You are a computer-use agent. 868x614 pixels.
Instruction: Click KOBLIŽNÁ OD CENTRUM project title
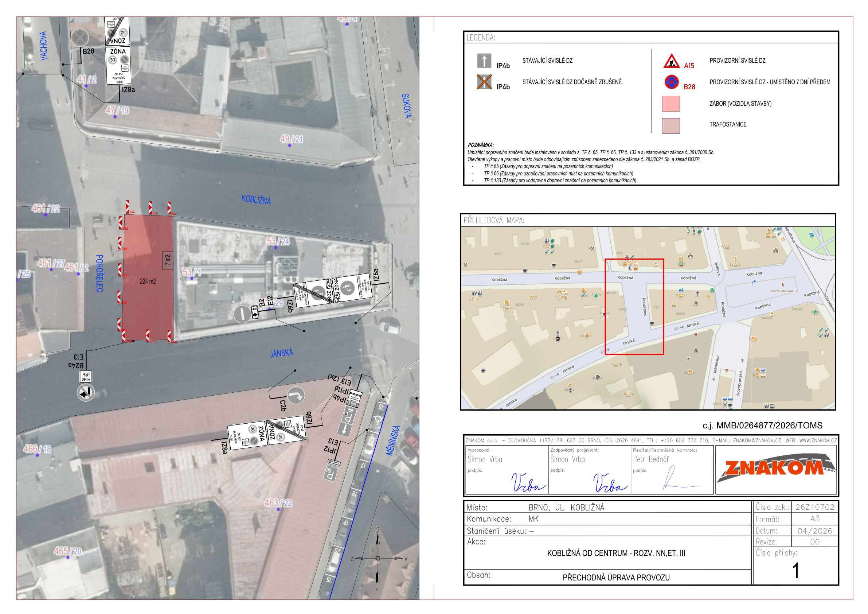(616, 553)
